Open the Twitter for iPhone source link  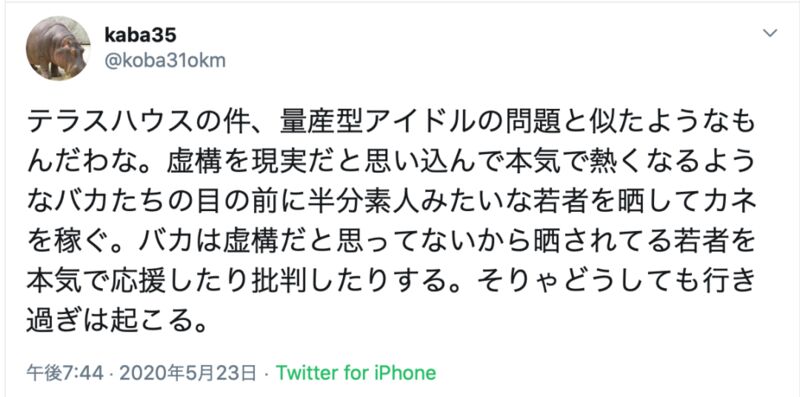(x=356, y=373)
